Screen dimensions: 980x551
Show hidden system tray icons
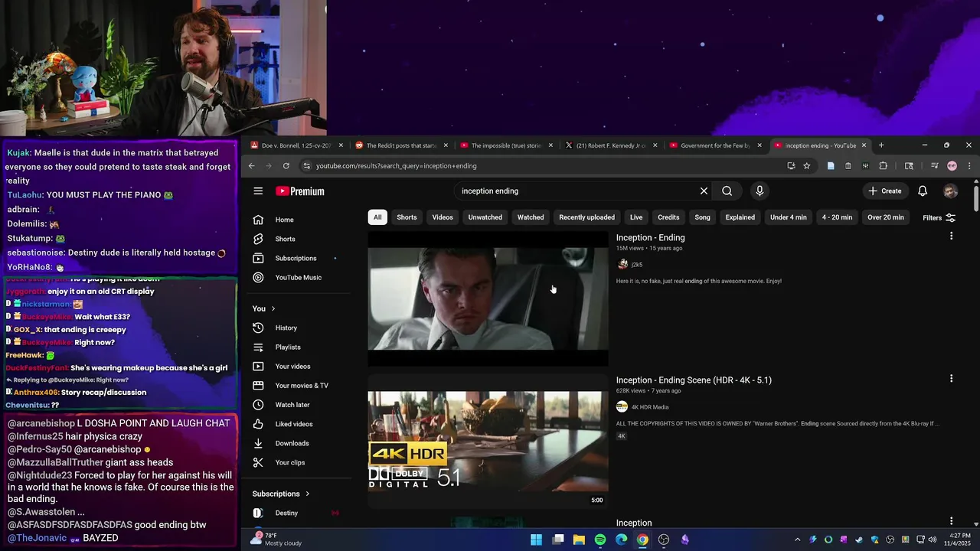797,540
